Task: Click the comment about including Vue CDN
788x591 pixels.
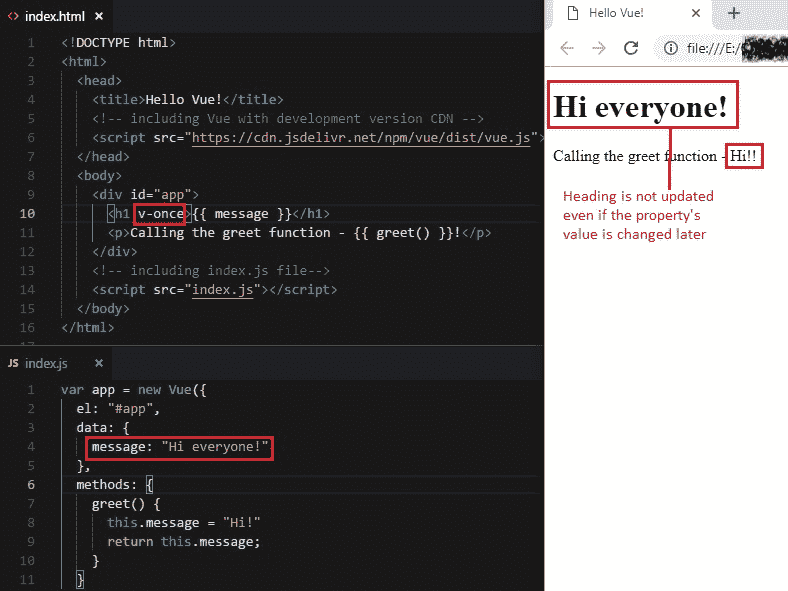Action: tap(287, 119)
